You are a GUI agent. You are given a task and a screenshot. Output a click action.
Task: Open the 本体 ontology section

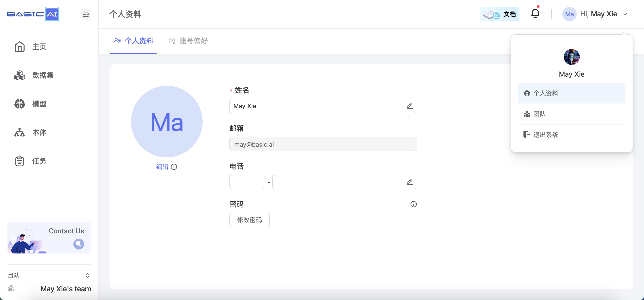pos(30,133)
